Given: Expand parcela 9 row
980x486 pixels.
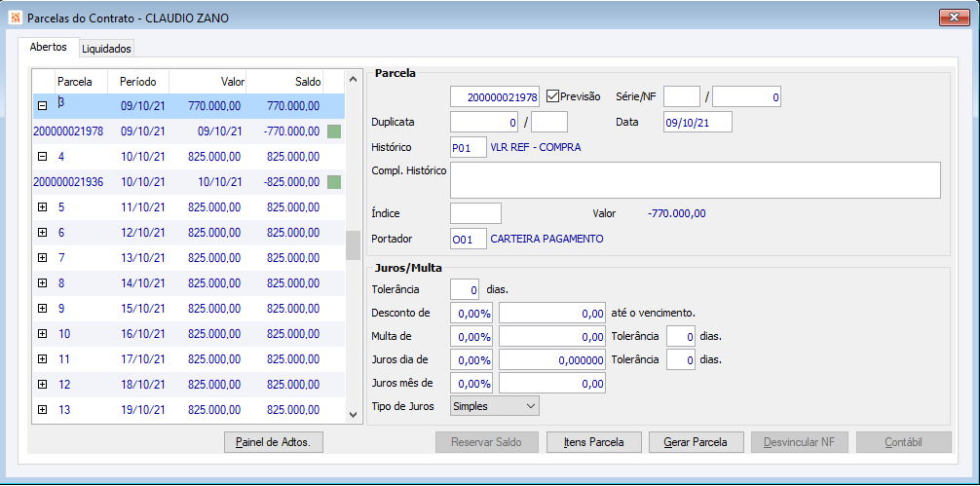Looking at the screenshot, I should 43,308.
